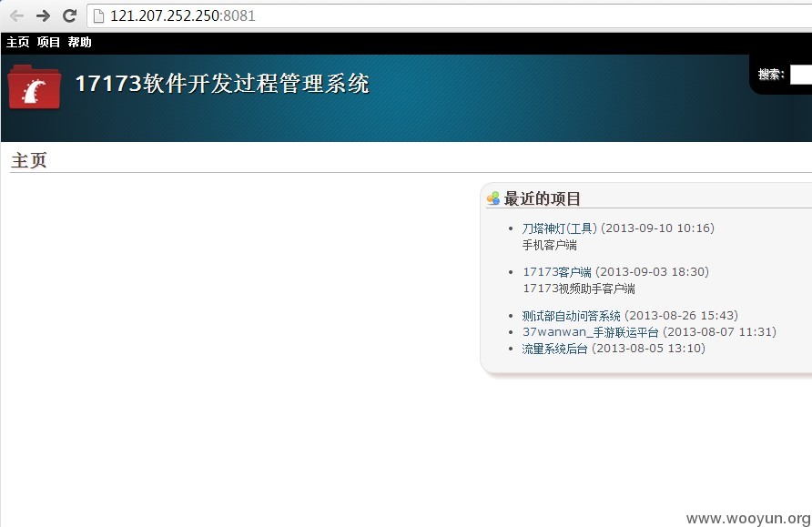812x527 pixels.
Task: Open the 帮助 menu item
Action: click(80, 42)
